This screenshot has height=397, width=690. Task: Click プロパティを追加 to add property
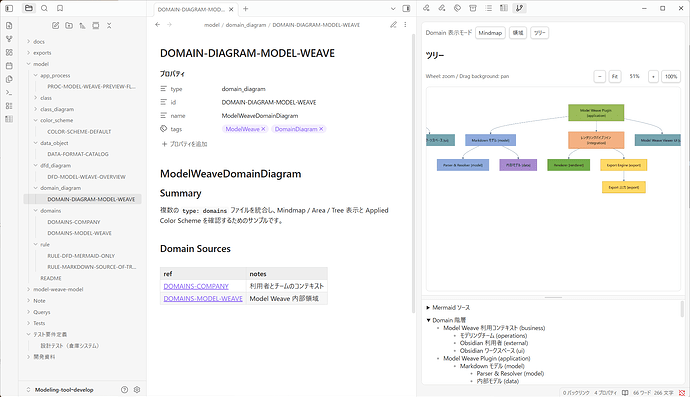184,144
